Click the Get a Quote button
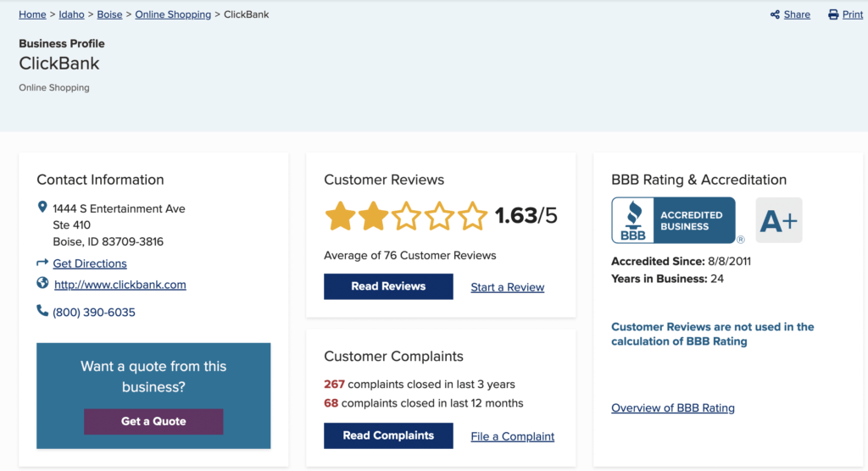Image resolution: width=868 pixels, height=471 pixels. (x=153, y=421)
